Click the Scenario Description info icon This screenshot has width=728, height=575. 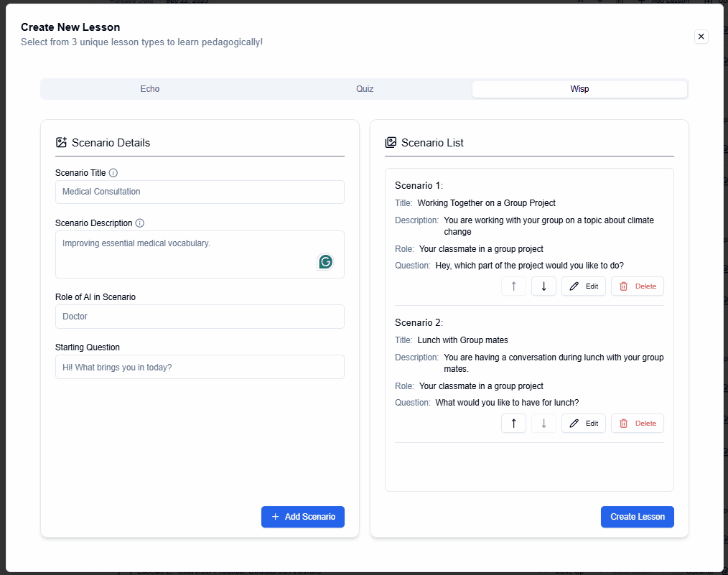(140, 223)
